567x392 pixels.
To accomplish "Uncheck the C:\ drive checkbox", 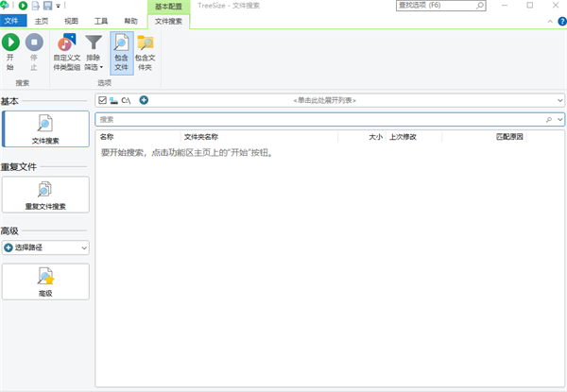I will click(102, 100).
